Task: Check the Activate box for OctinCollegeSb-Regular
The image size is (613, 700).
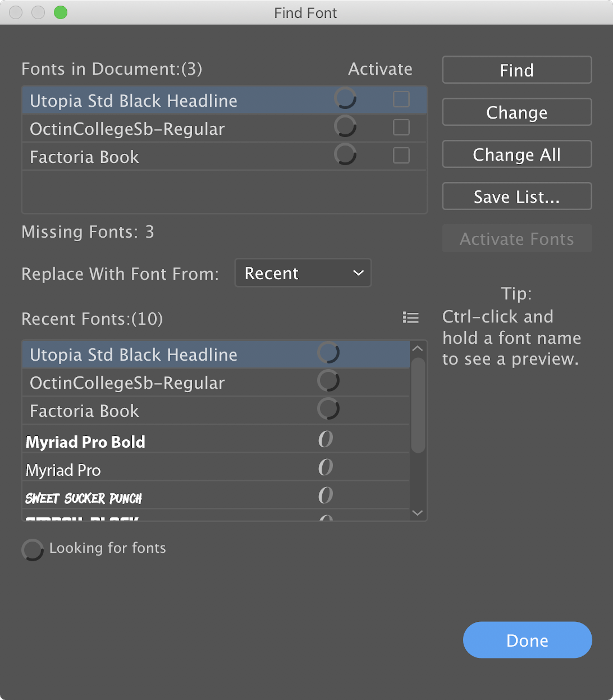Action: click(x=401, y=128)
